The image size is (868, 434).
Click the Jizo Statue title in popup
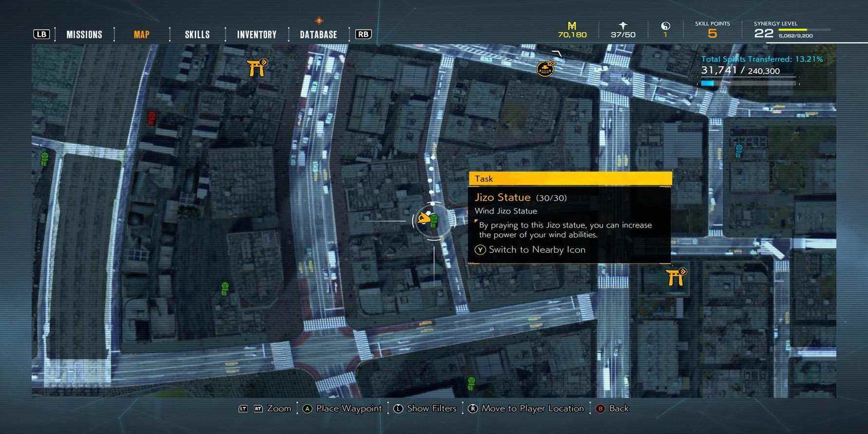pyautogui.click(x=503, y=197)
